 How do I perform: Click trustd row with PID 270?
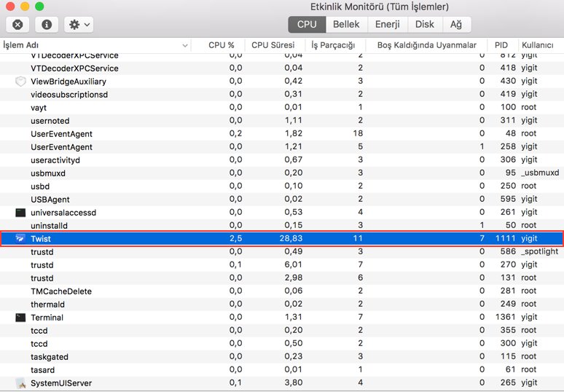point(282,264)
